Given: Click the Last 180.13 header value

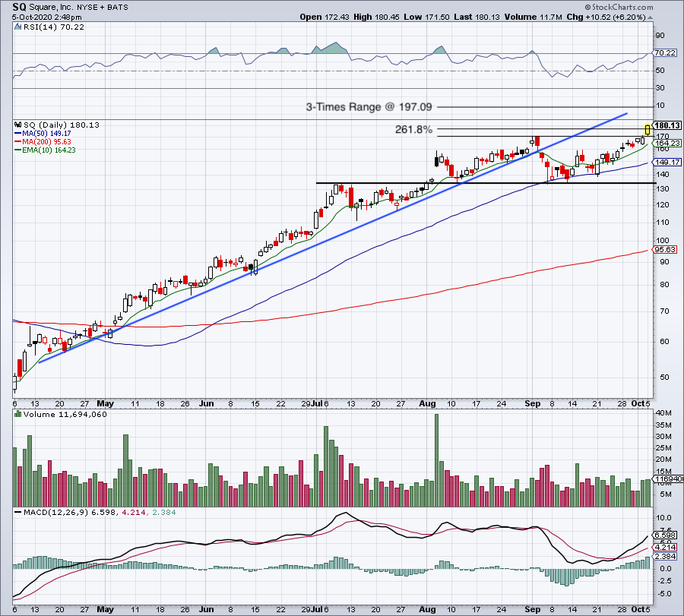Looking at the screenshot, I should pyautogui.click(x=477, y=17).
